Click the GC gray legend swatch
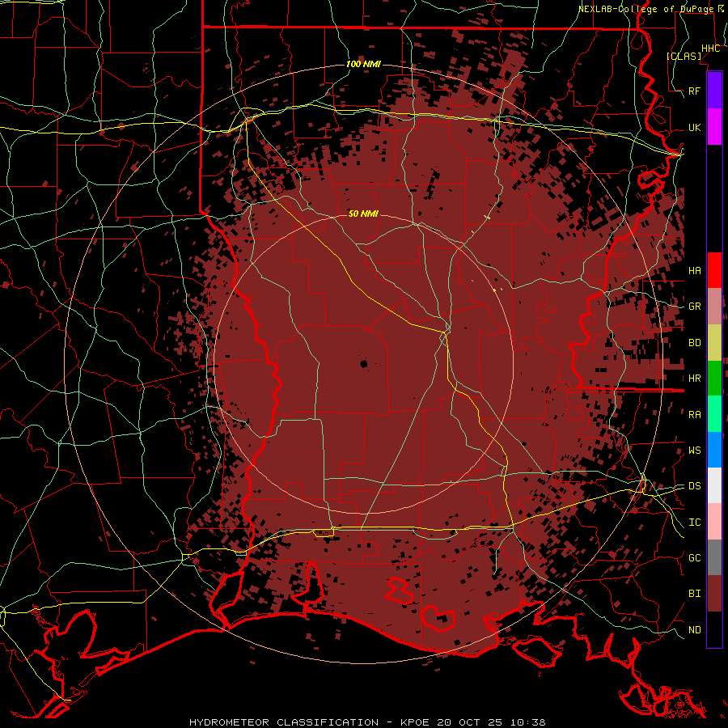The image size is (728, 728). [x=714, y=557]
